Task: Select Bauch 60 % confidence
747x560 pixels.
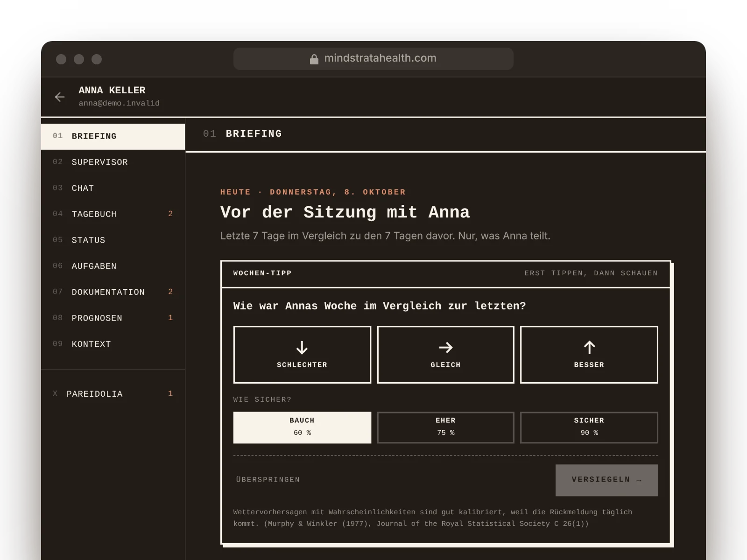Action: pos(302,427)
